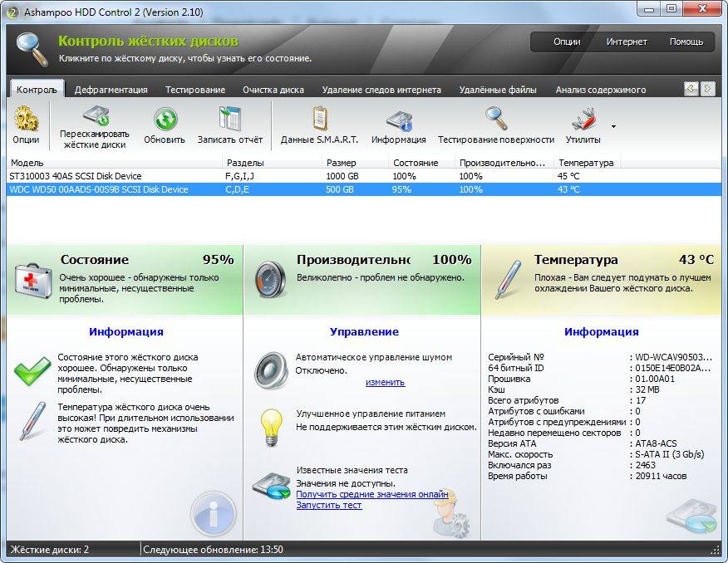Click the 95% state cell in list
Viewport: 728px width, 563px height.
(401, 189)
